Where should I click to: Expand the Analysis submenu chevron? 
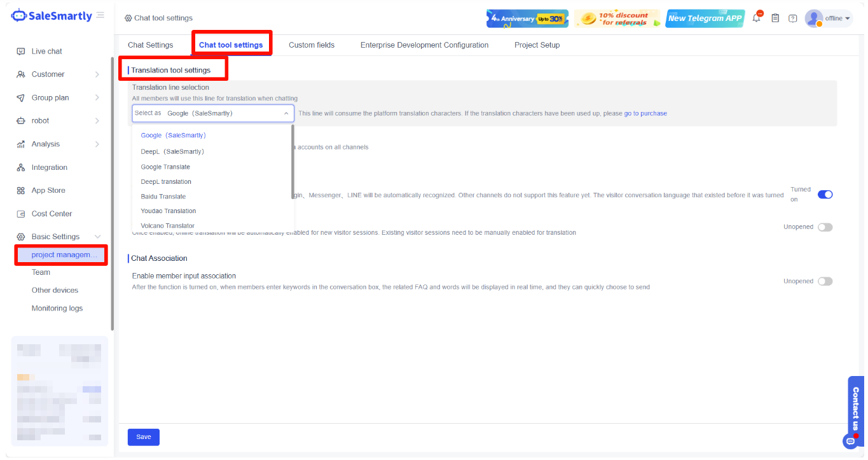point(97,144)
